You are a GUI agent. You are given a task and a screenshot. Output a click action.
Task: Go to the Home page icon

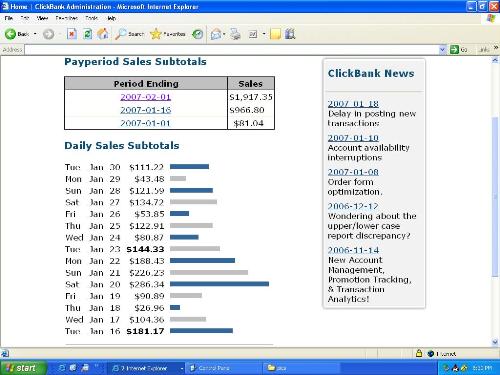coord(103,34)
